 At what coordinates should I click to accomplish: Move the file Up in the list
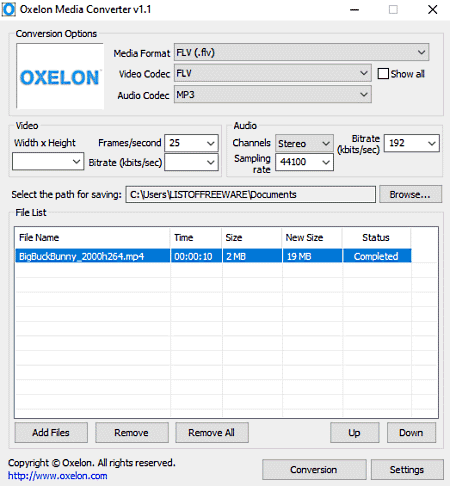tap(355, 433)
